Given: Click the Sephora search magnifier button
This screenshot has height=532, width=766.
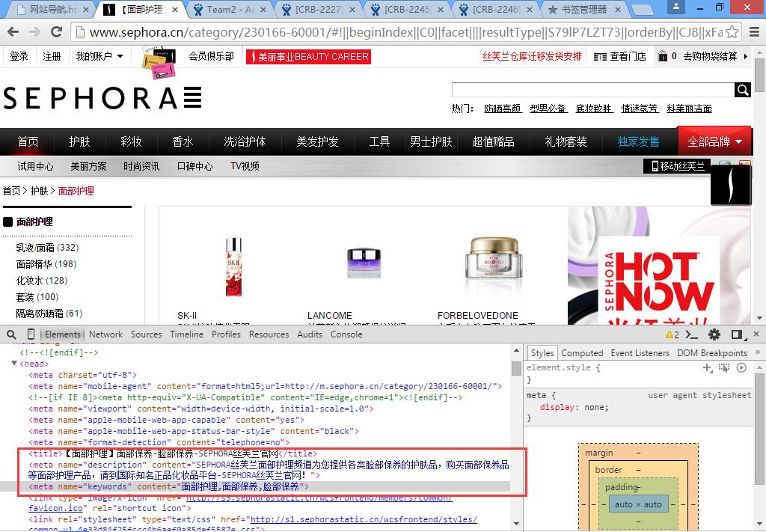Looking at the screenshot, I should click(x=742, y=90).
